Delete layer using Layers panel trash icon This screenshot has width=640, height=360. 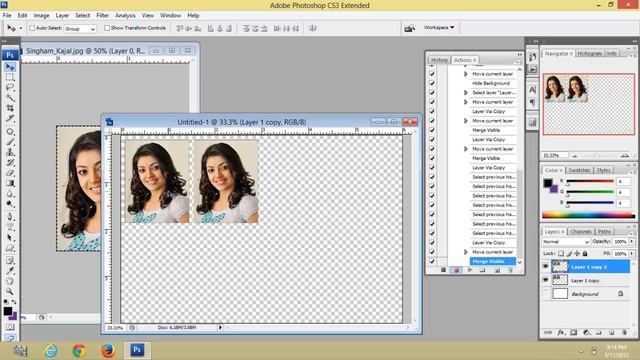click(x=624, y=333)
